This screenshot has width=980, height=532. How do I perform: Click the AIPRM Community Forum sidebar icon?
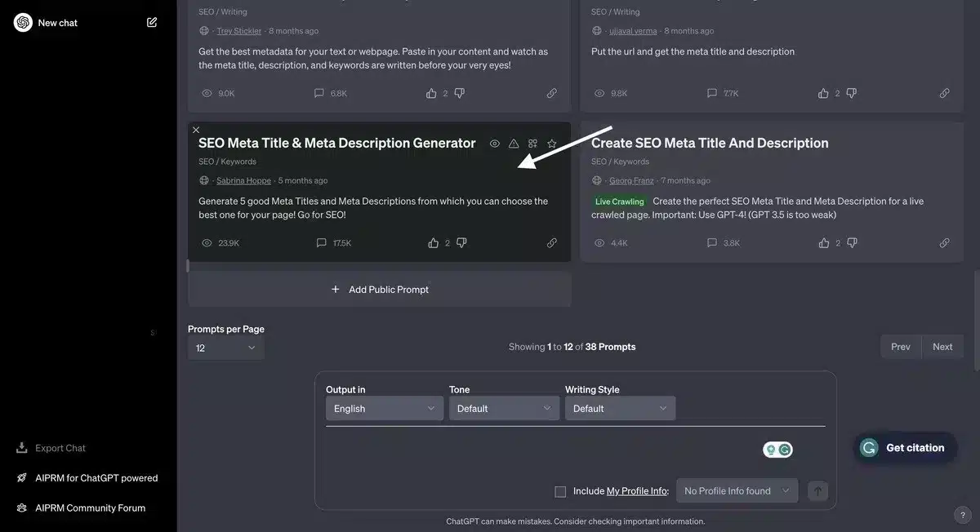tap(22, 508)
